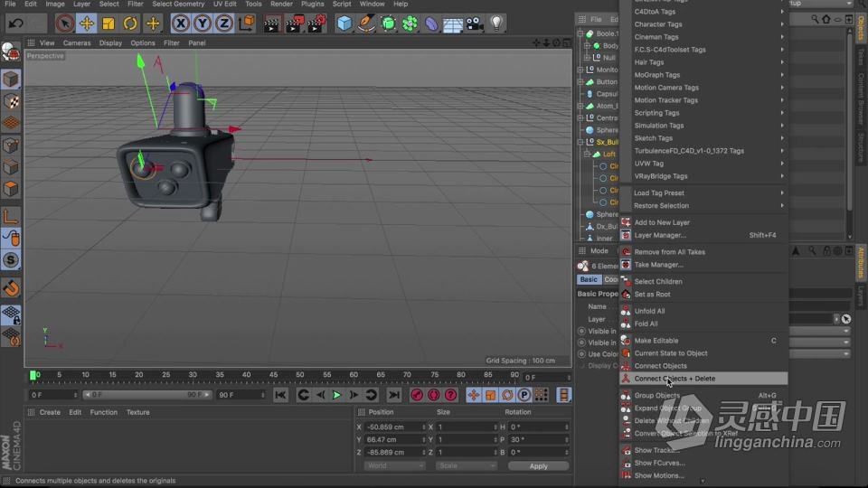This screenshot has width=868, height=488.
Task: Toggle Visible in Editor radio dot
Action: (581, 331)
